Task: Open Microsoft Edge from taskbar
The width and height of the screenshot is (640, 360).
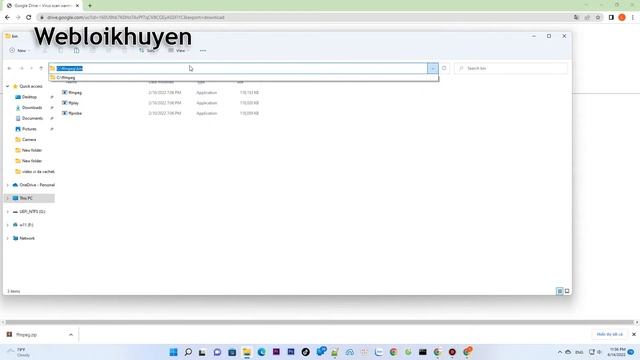Action: [261, 352]
